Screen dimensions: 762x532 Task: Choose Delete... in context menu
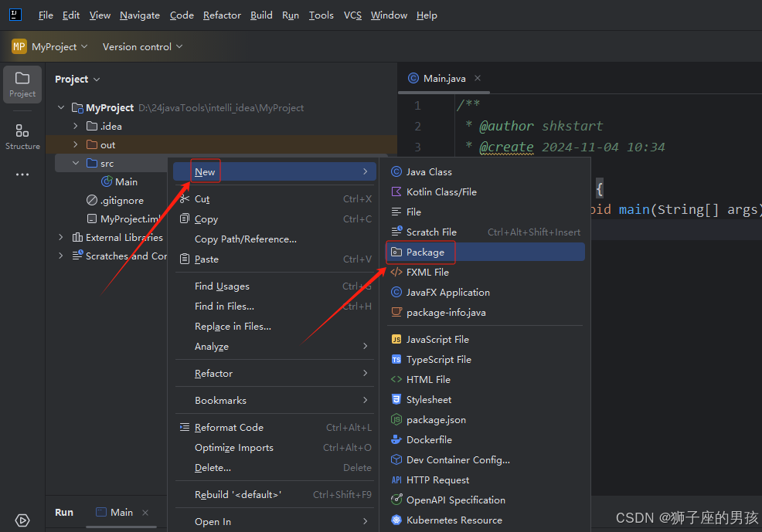tap(274, 467)
